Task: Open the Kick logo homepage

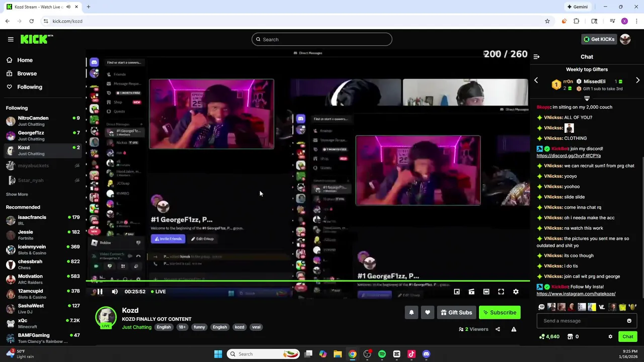Action: [36, 39]
